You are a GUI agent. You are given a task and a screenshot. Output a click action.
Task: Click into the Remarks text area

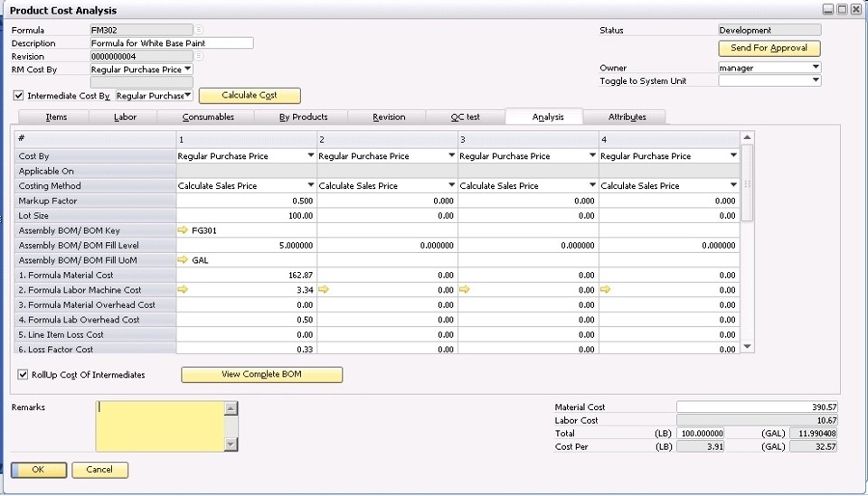159,426
